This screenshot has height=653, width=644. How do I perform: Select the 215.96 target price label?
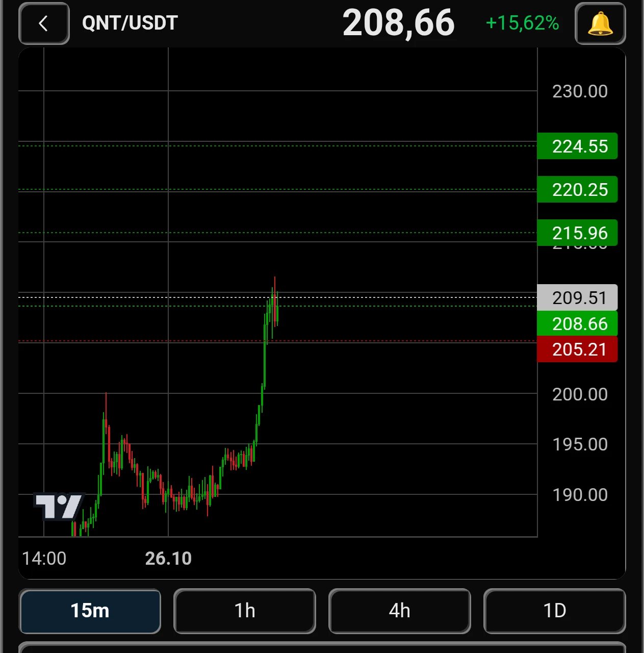click(578, 233)
